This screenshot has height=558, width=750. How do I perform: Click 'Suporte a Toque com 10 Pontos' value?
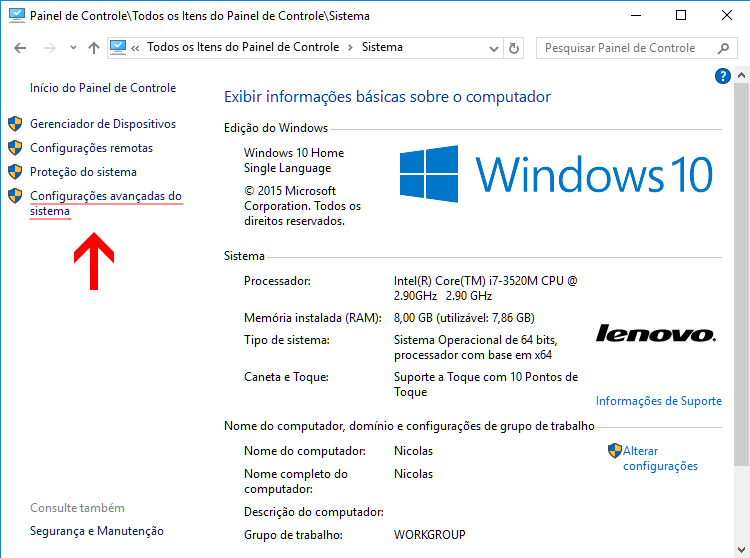[x=486, y=384]
